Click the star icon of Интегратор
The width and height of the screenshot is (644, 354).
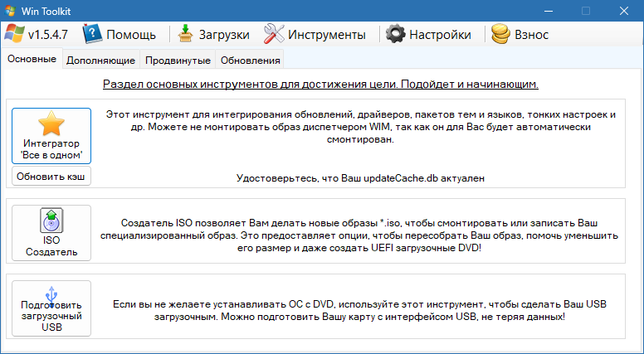(51, 123)
